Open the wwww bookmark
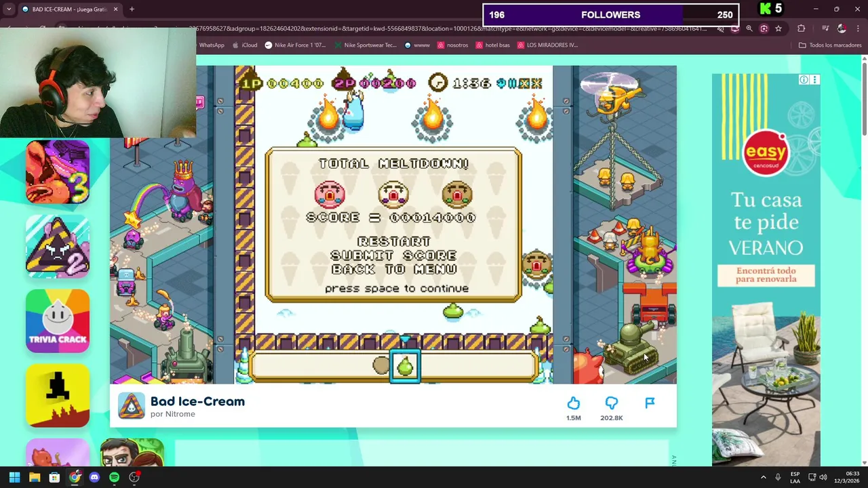Screen dimensions: 868x488 click(x=417, y=45)
